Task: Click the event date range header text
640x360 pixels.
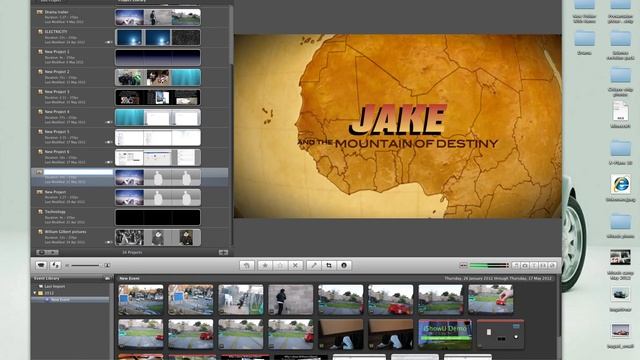Action: (x=498, y=278)
